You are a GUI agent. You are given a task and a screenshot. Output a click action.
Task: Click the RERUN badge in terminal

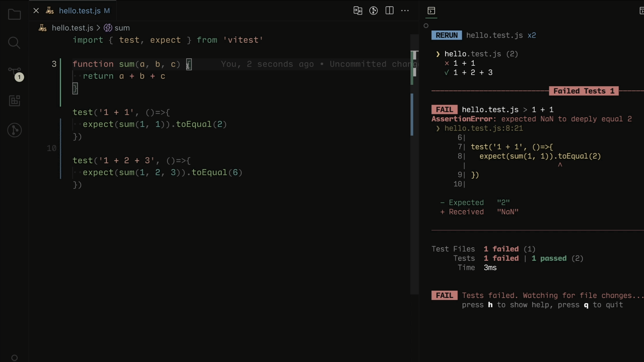(446, 35)
